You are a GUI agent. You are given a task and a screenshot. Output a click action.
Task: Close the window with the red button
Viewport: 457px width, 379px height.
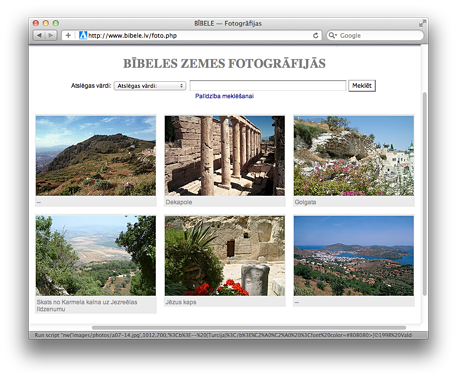tap(36, 23)
